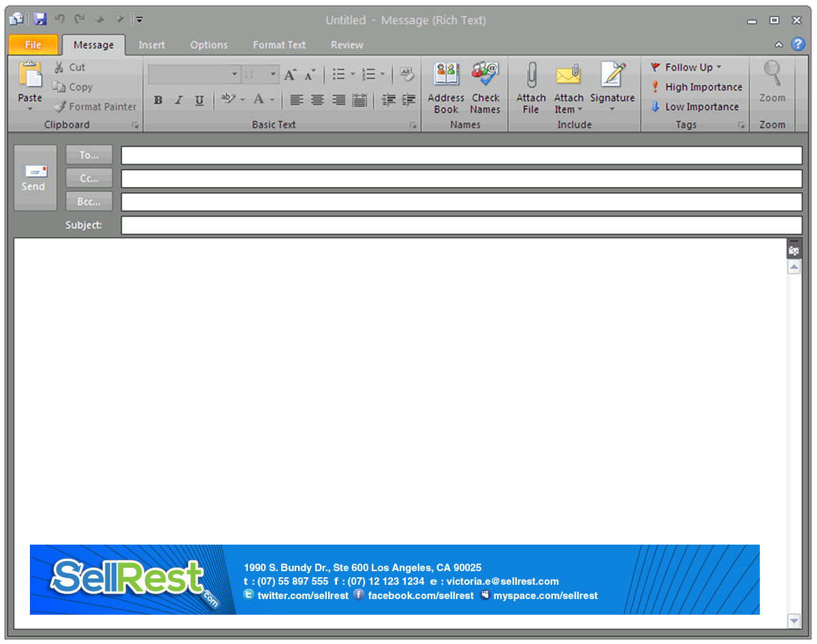Open the font size dropdown
The width and height of the screenshot is (817, 644).
tap(274, 74)
